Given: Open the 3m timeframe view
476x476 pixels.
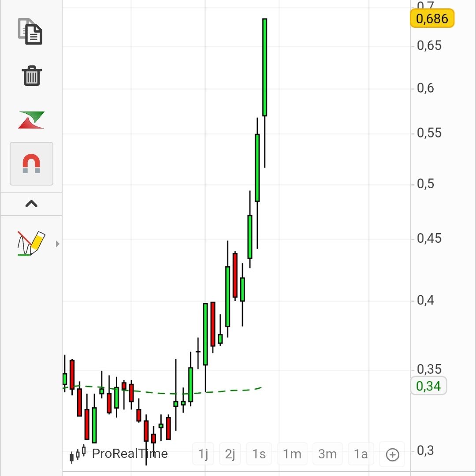Looking at the screenshot, I should click(x=327, y=454).
